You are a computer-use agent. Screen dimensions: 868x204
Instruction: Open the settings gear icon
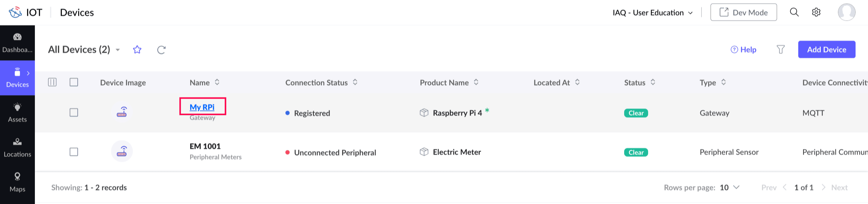[816, 12]
